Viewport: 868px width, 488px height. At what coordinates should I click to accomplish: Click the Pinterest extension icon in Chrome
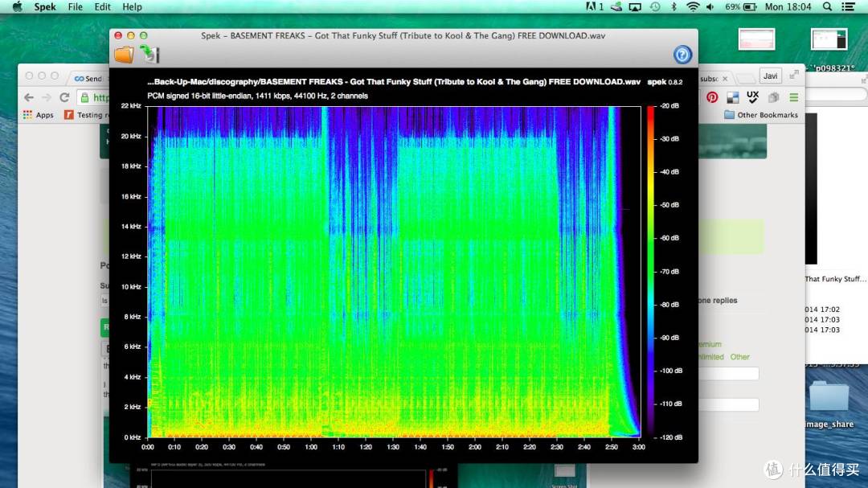pyautogui.click(x=712, y=97)
